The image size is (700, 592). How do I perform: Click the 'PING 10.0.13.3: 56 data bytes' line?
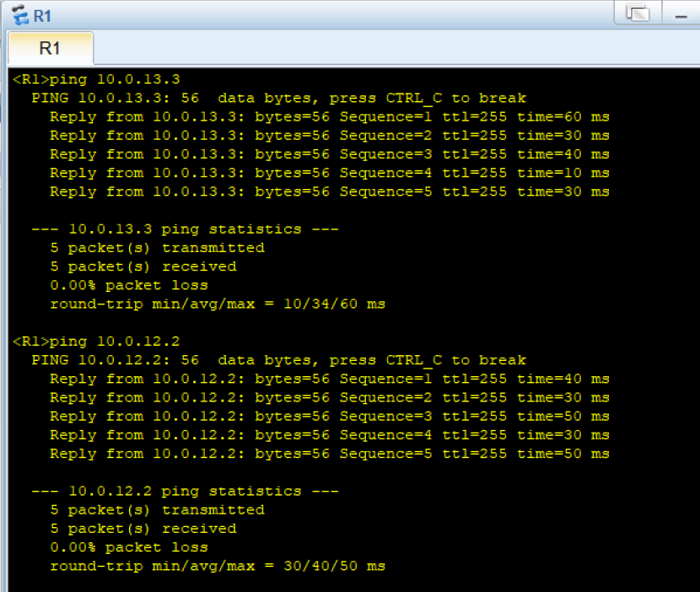pyautogui.click(x=279, y=98)
